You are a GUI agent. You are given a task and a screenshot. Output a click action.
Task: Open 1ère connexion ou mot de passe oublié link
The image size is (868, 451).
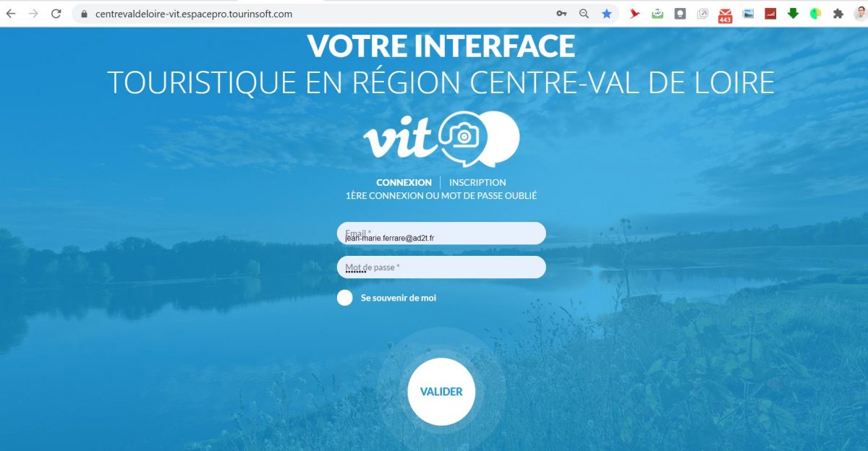coord(441,196)
